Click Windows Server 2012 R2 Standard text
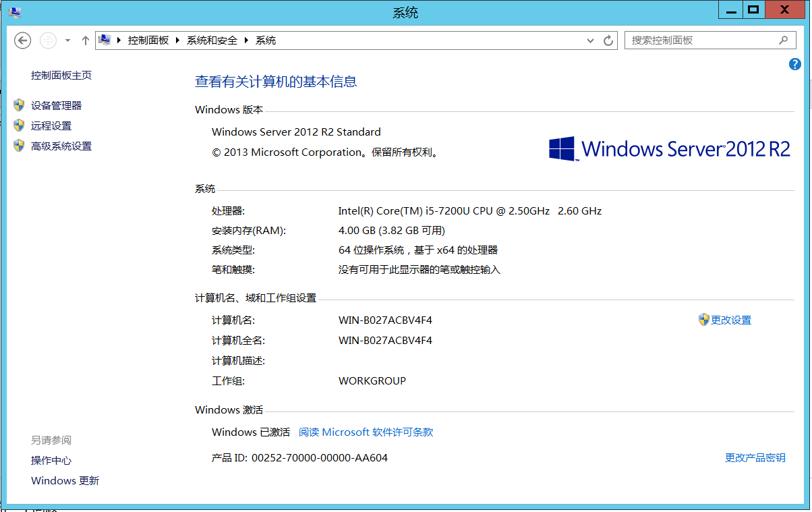The width and height of the screenshot is (812, 512). click(x=296, y=132)
